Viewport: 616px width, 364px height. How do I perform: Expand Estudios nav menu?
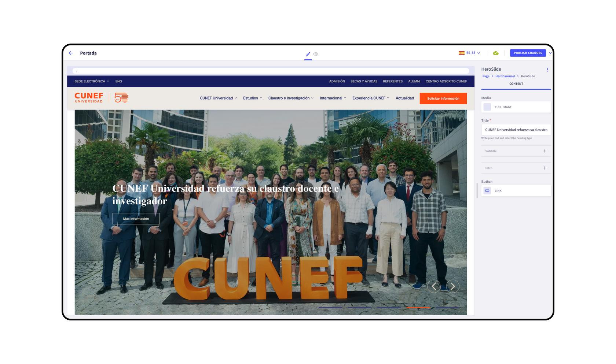coord(252,98)
